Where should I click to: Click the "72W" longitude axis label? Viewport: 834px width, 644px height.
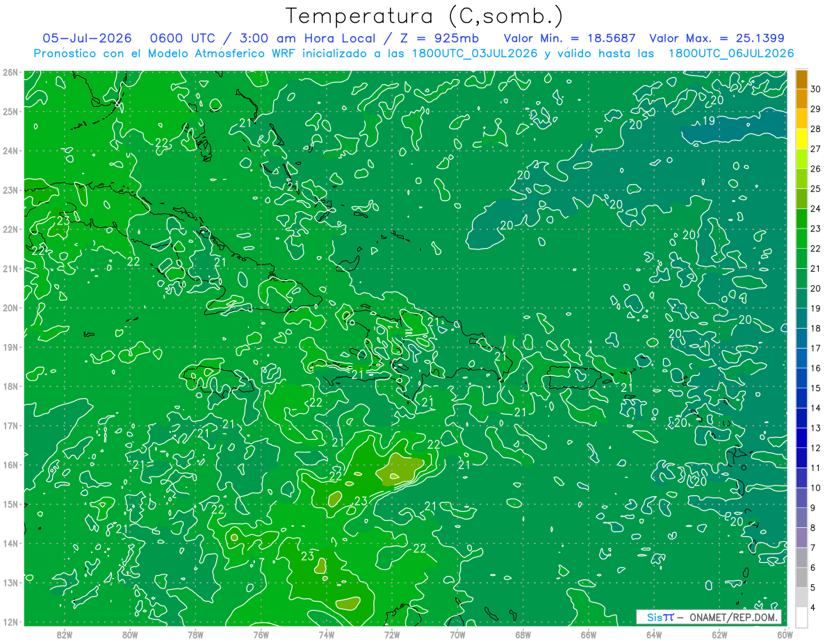click(392, 634)
